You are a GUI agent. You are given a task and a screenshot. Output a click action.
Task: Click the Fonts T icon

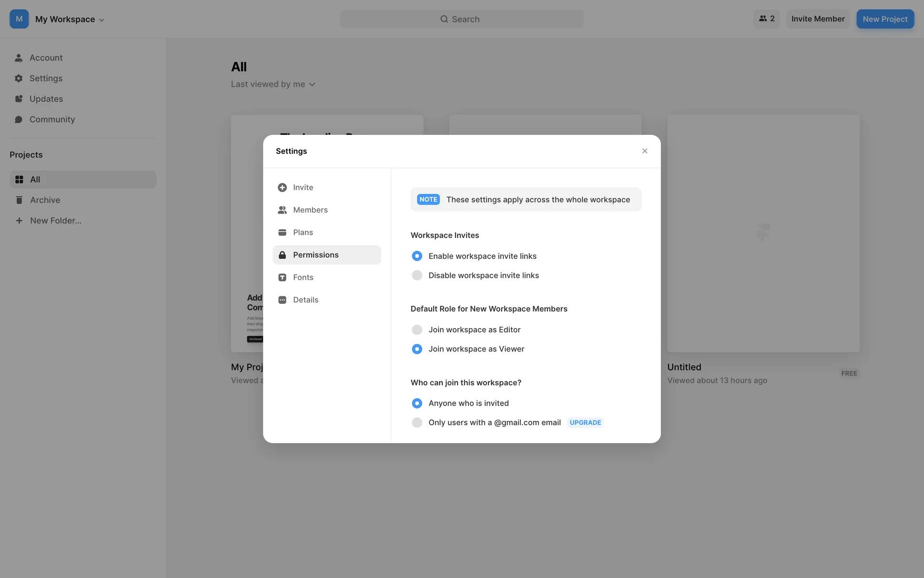282,277
